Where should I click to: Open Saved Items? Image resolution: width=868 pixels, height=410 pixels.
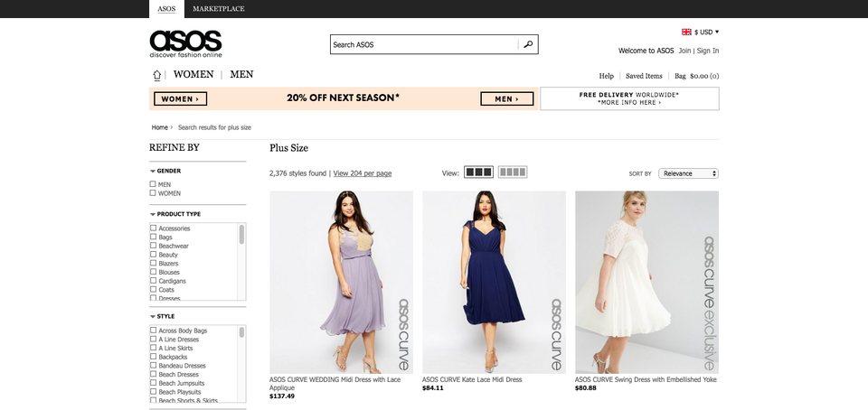pos(644,76)
